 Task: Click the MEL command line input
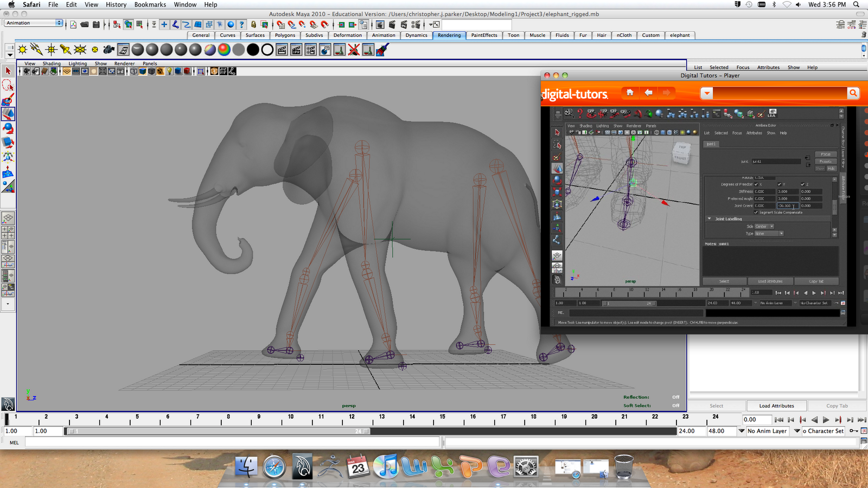(x=232, y=442)
